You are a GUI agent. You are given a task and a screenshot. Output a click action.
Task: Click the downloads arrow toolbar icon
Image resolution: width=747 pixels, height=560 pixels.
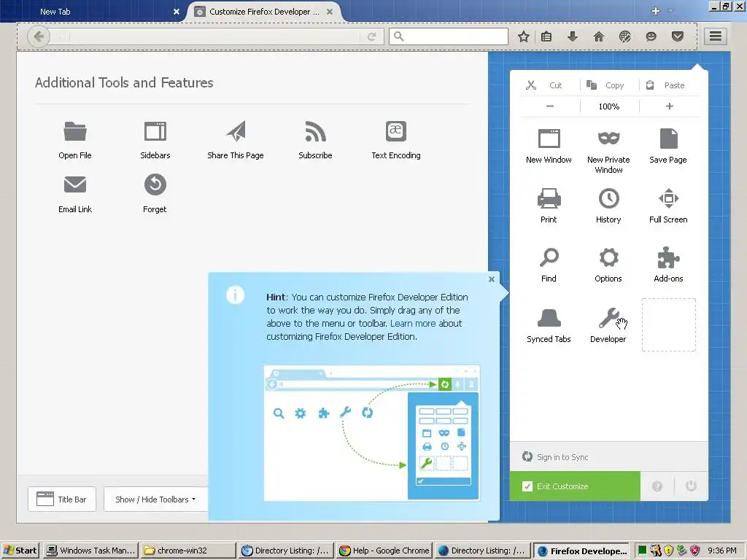tap(573, 36)
